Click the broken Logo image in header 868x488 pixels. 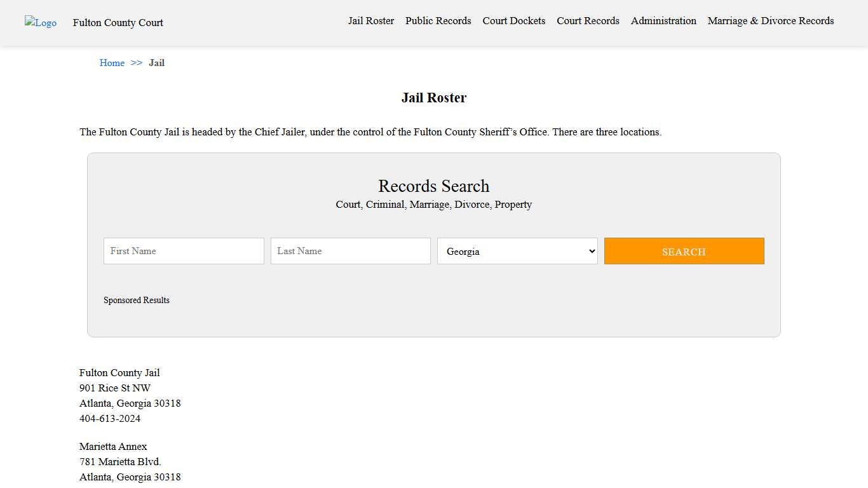[x=41, y=23]
